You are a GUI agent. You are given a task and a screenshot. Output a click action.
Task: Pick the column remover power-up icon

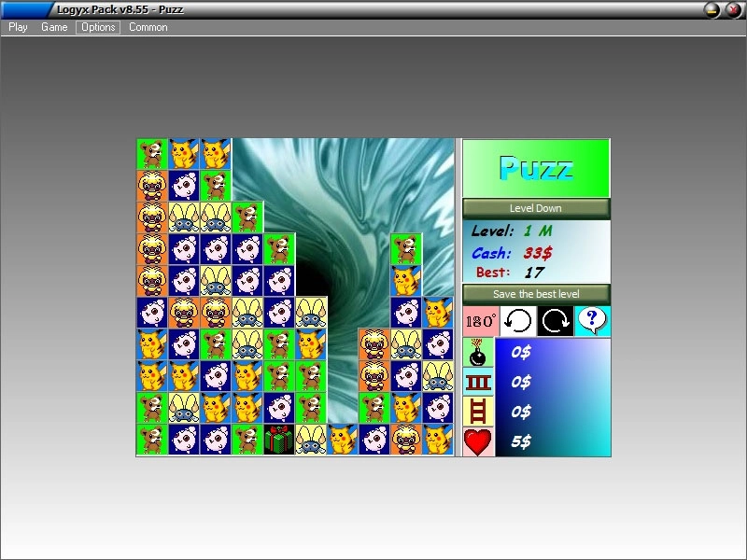(478, 383)
